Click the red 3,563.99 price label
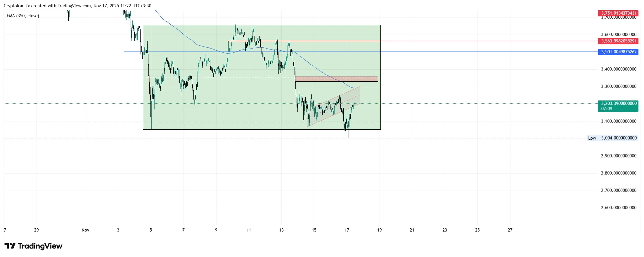The height and width of the screenshot is (257, 644). pos(618,41)
